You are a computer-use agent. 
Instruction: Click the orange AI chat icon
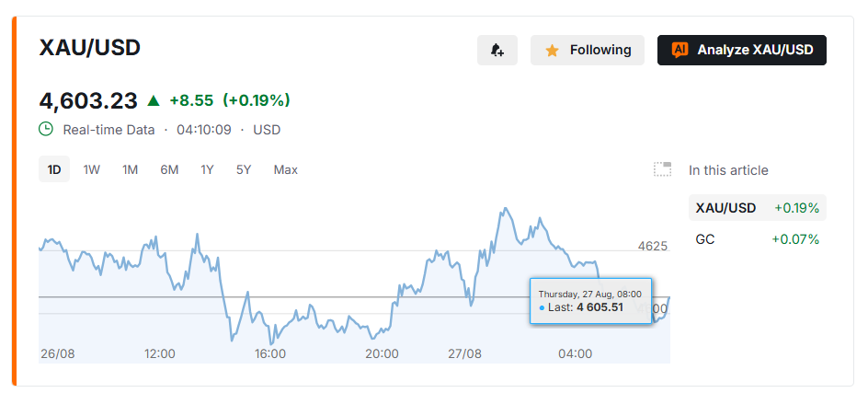pos(680,50)
